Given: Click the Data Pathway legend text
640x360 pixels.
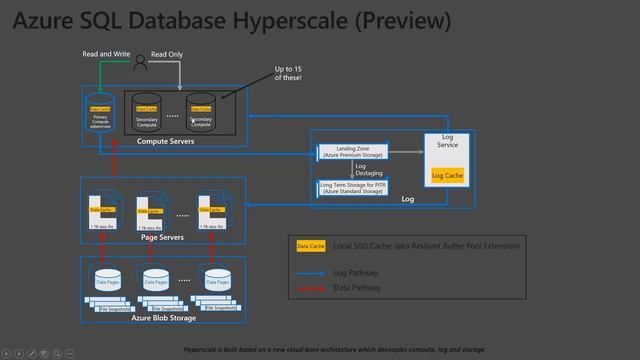Looking at the screenshot, I should 357,288.
